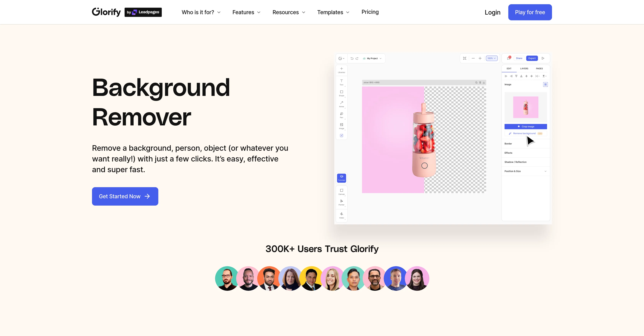Open the 100% zoom level dropdown
The width and height of the screenshot is (644, 336).
pos(491,58)
